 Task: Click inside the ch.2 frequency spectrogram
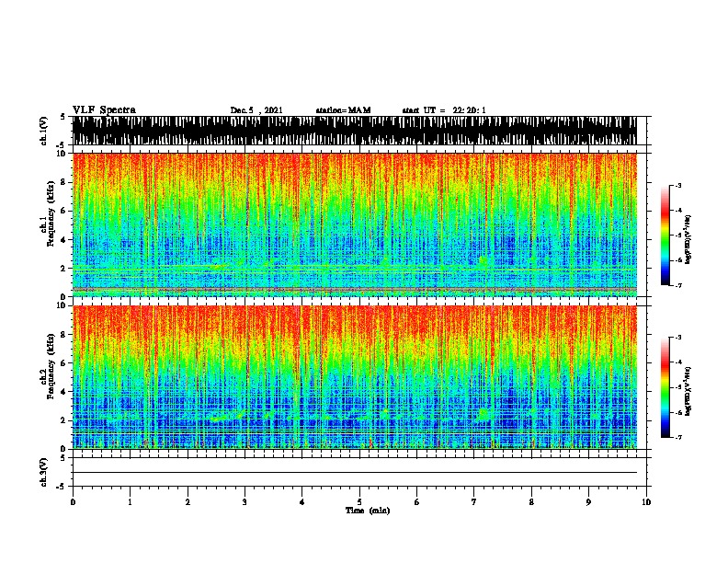355,377
